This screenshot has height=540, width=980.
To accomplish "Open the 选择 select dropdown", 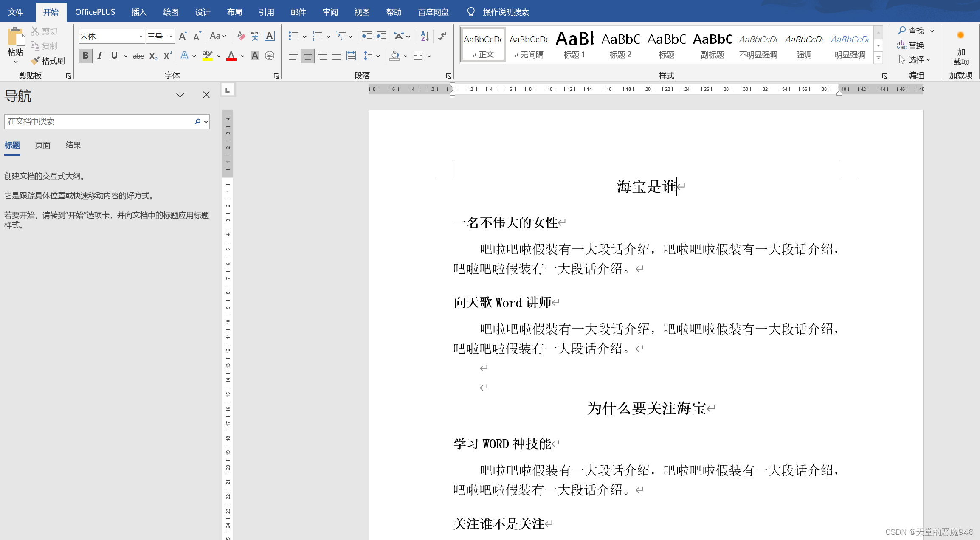I will coord(915,60).
